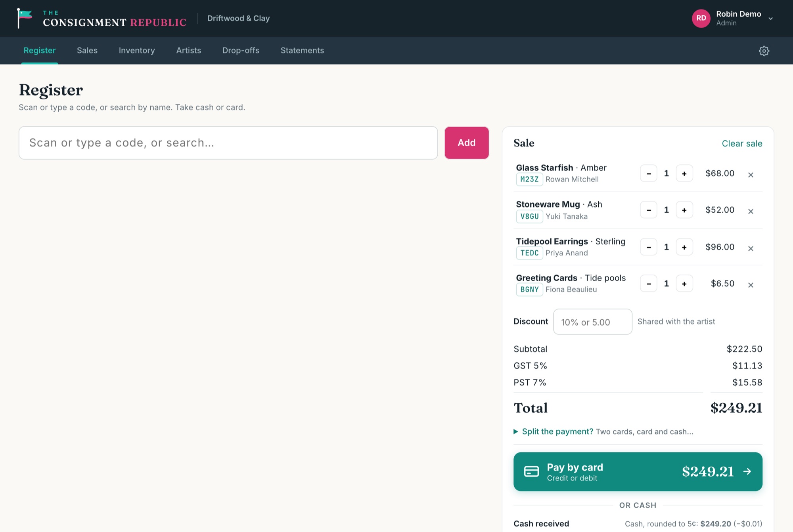Screen dimensions: 793x532
Task: Click the Consignment Republic flag logo
Action: point(25,18)
